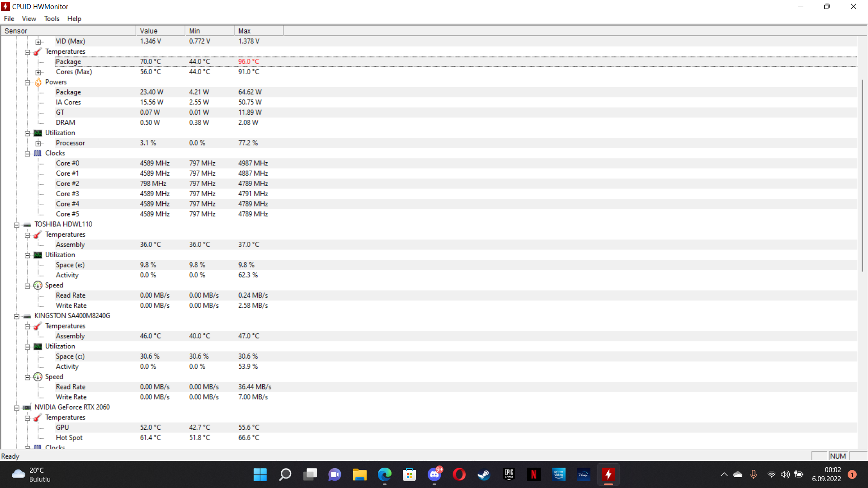Click the NVIDIA GPU card icon
Screen dimensions: 868x488
tap(27, 408)
